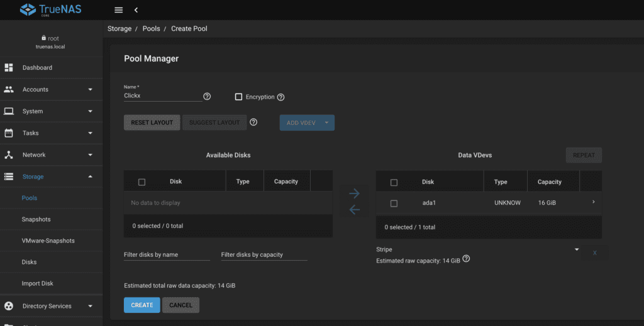Screen dimensions: 644x326
Task: Expand ada1 row details chevron
Action: (x=594, y=202)
